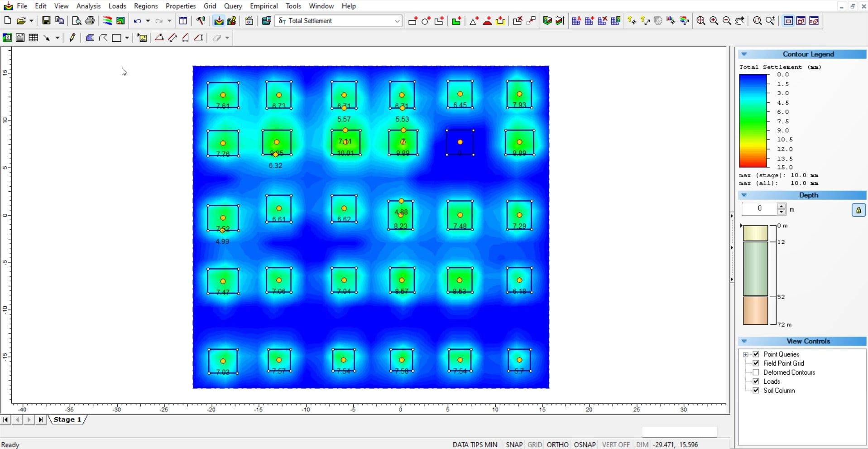
Task: Click the depth lock icon
Action: (858, 210)
